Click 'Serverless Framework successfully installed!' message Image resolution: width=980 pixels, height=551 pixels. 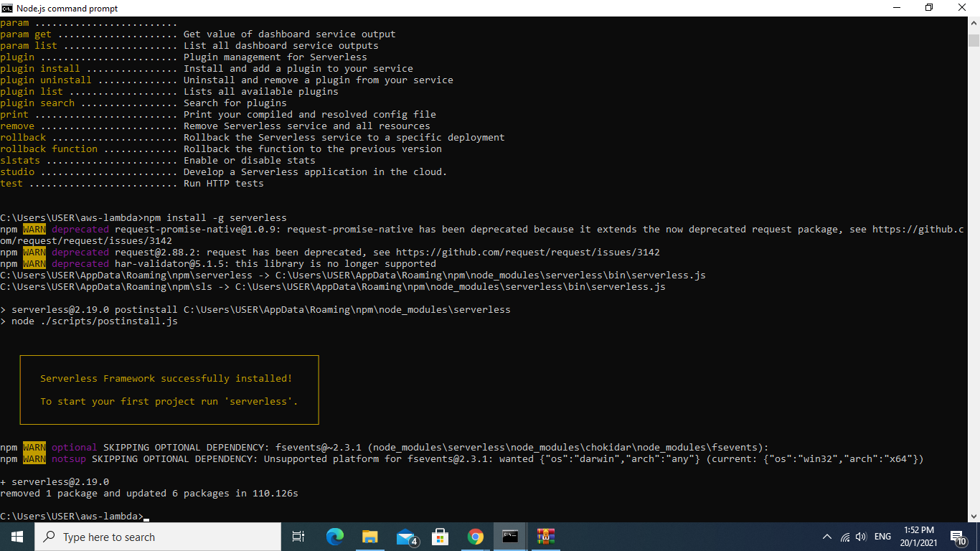pyautogui.click(x=166, y=378)
